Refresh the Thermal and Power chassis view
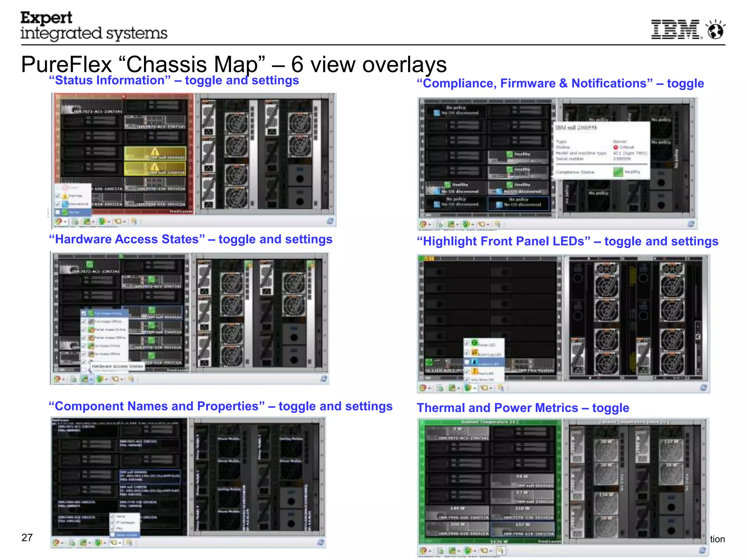Image resolution: width=747 pixels, height=560 pixels. point(703,550)
